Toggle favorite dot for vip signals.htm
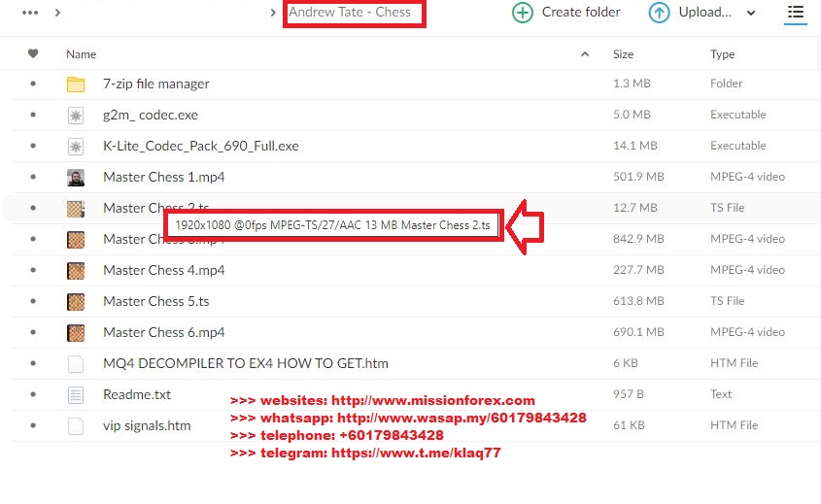 point(33,425)
